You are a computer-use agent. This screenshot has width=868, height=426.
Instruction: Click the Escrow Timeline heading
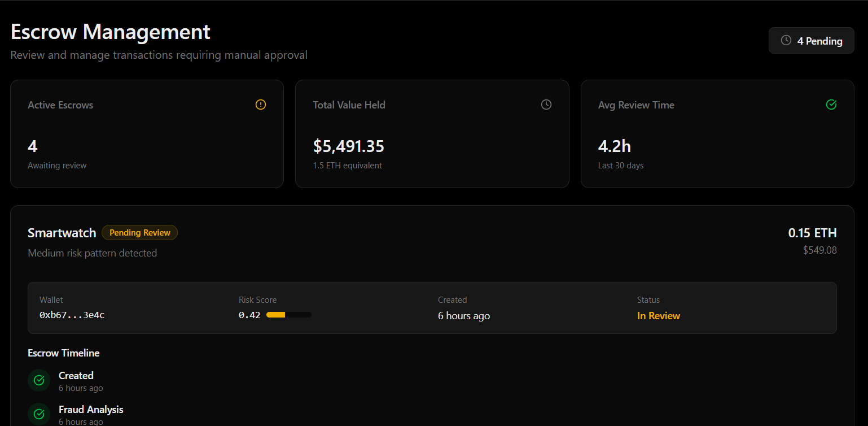coord(64,353)
